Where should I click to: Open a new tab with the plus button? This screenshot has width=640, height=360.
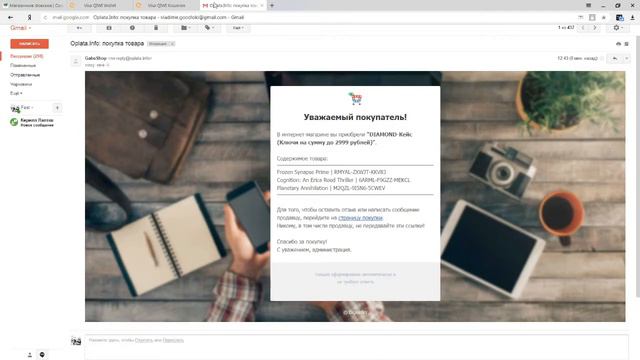tap(272, 5)
